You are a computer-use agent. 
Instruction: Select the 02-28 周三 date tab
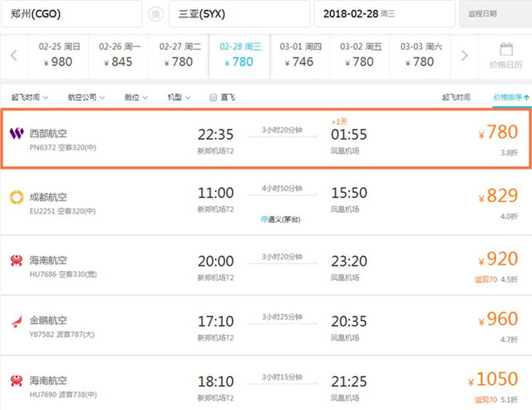coord(239,56)
